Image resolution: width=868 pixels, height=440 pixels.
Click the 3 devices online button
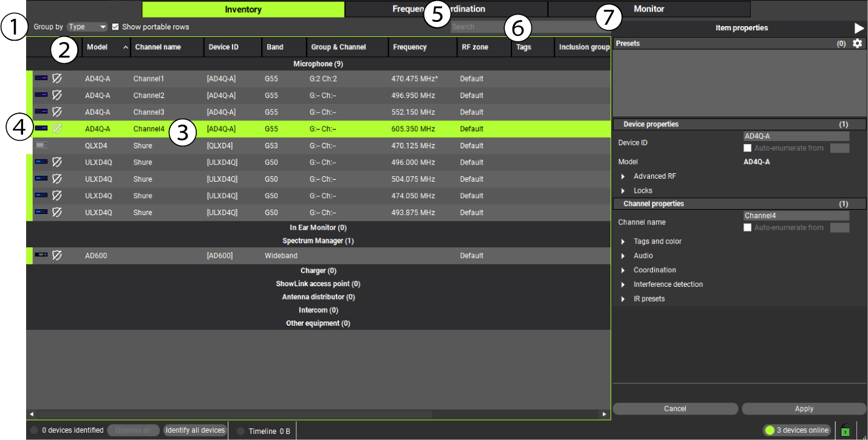point(796,430)
